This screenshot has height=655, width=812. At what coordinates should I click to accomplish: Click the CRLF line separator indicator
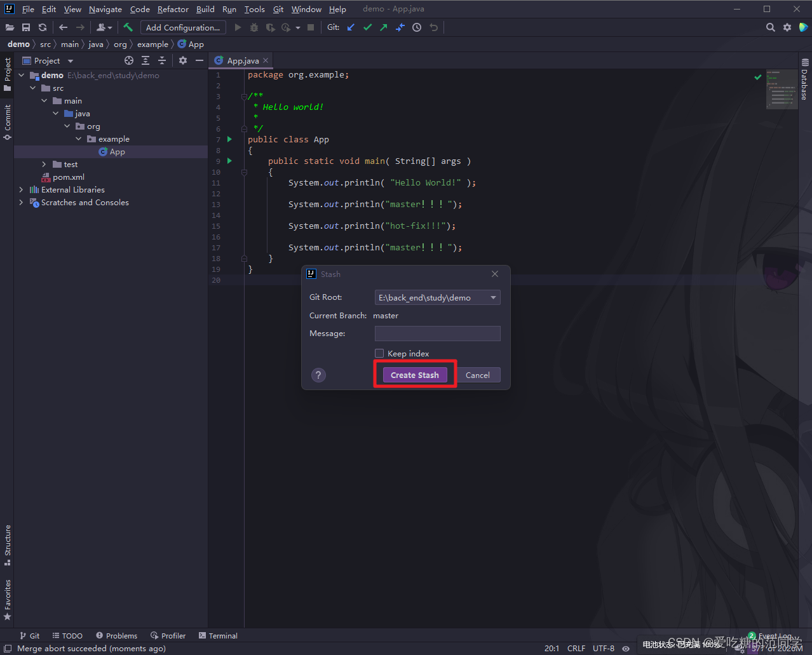click(x=576, y=649)
